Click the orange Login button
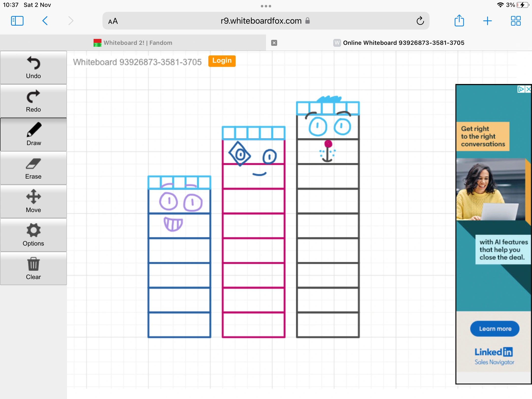532x399 pixels. pyautogui.click(x=222, y=61)
